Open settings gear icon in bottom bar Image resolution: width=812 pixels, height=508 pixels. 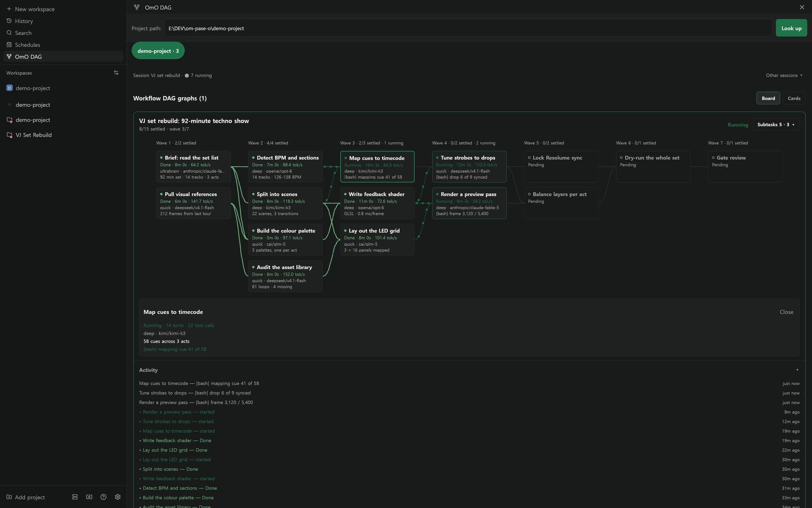point(118,497)
